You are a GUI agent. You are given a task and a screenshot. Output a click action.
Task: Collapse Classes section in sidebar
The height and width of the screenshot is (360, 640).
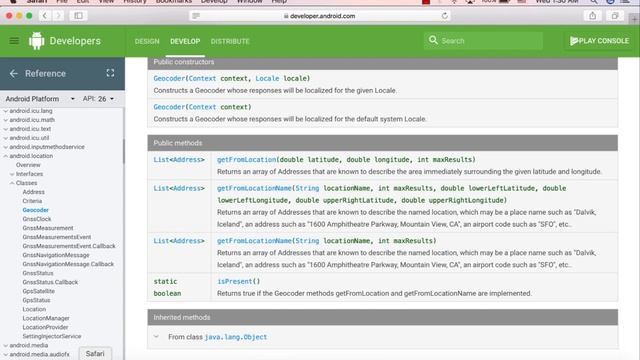click(x=12, y=183)
